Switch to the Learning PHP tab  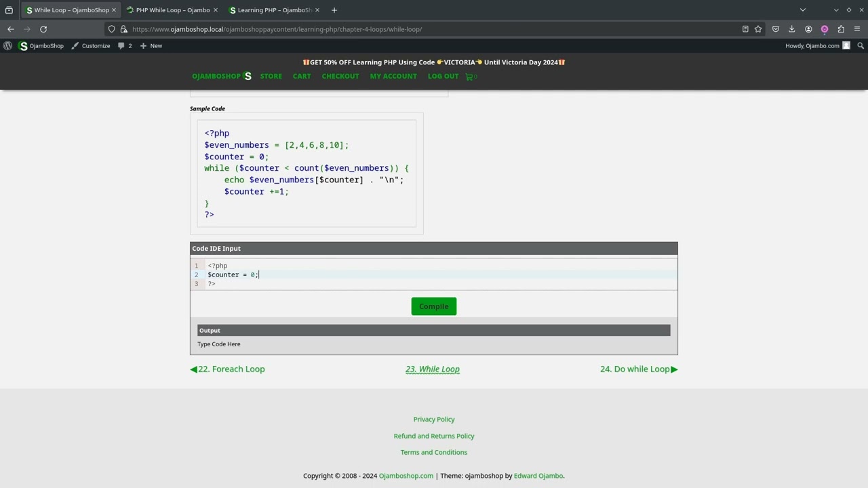click(274, 10)
